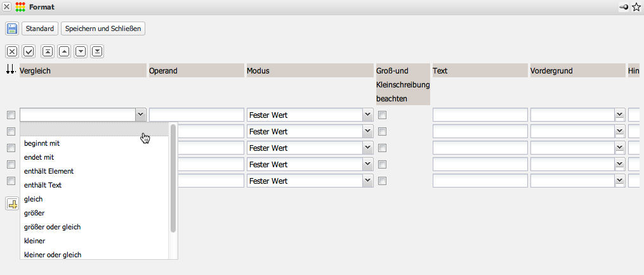Mark Format window as favorite star

(636, 7)
